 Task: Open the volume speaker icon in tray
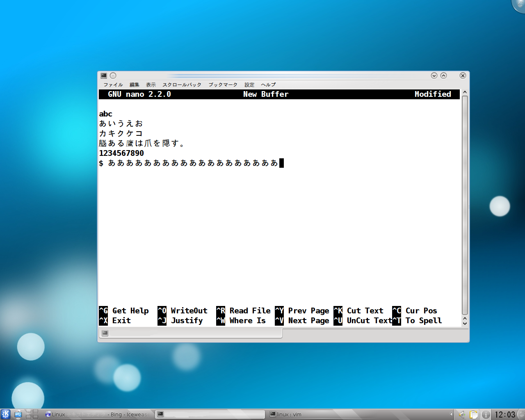click(461, 414)
